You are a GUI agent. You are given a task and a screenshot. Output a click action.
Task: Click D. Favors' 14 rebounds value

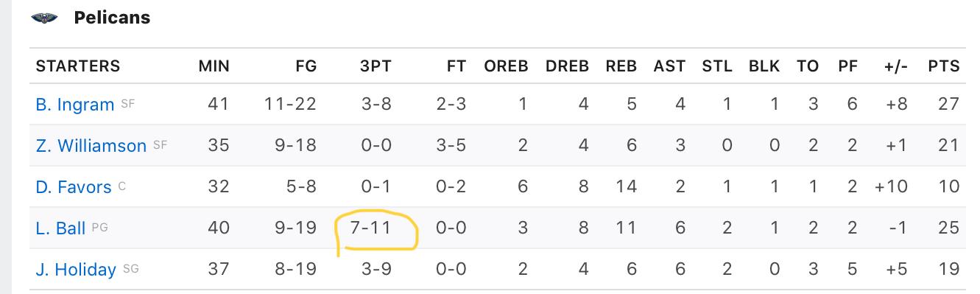[626, 187]
